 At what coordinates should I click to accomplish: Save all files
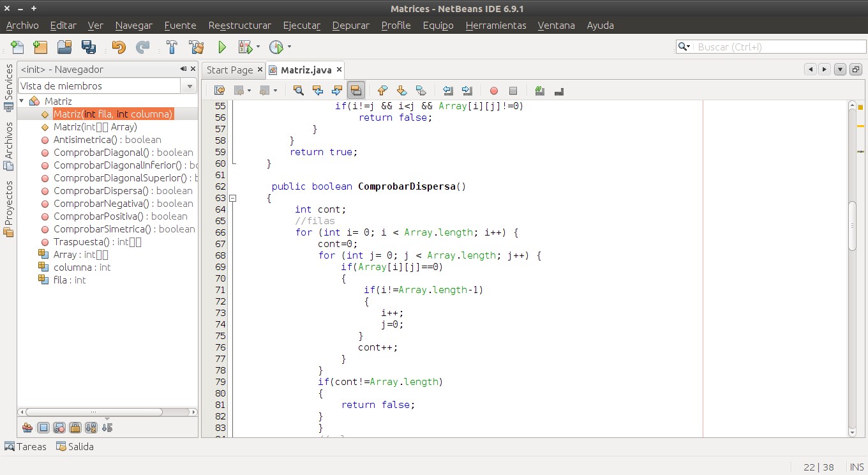tap(89, 47)
